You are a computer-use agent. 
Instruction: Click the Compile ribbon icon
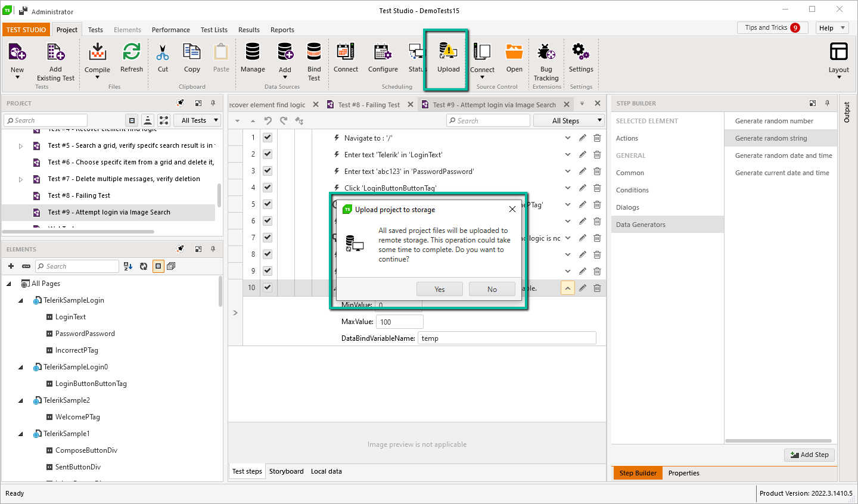pyautogui.click(x=97, y=52)
